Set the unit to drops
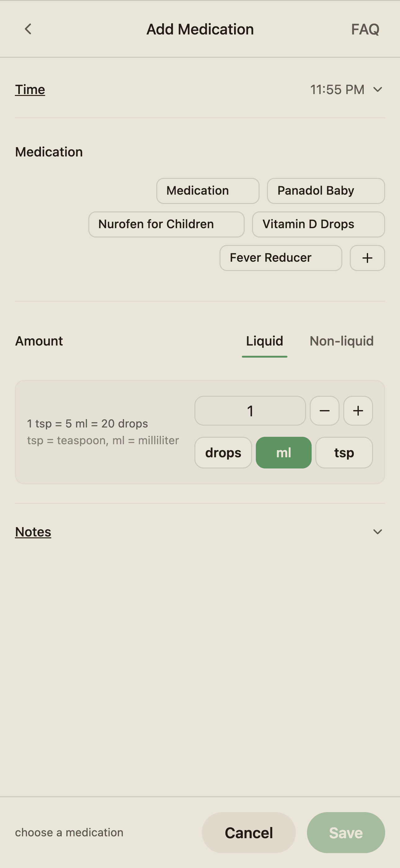The width and height of the screenshot is (400, 868). click(223, 453)
